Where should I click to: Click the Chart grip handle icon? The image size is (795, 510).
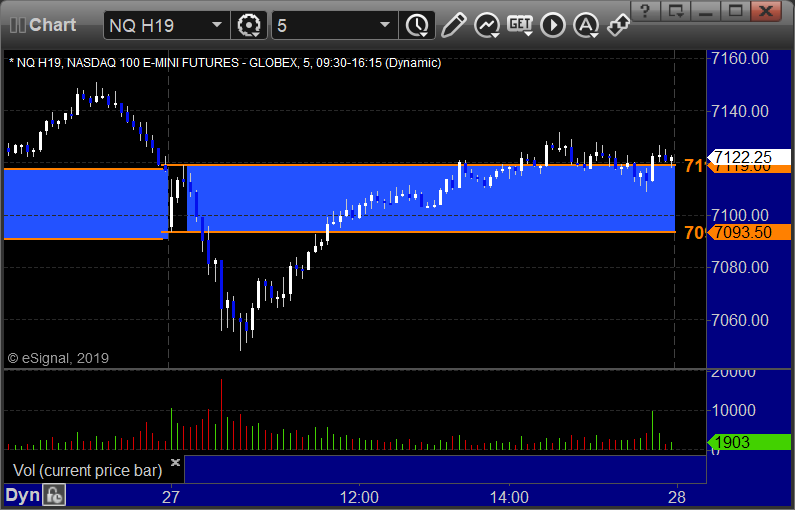coord(17,25)
